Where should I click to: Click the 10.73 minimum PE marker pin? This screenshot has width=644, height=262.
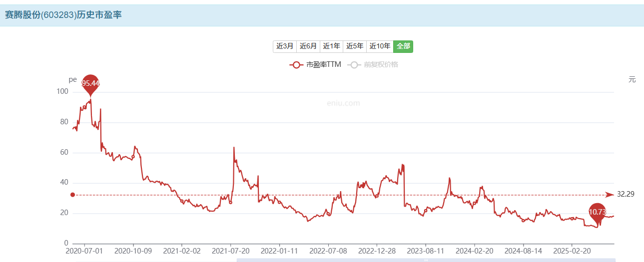pos(597,213)
